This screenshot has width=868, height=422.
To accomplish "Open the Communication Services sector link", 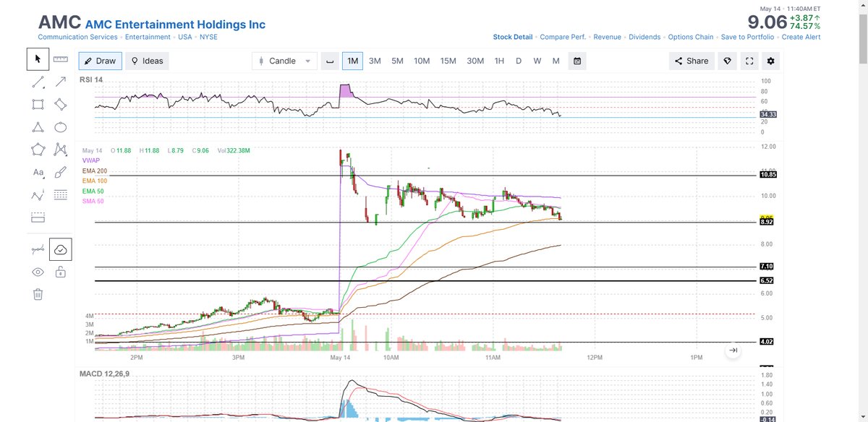I will click(x=77, y=37).
